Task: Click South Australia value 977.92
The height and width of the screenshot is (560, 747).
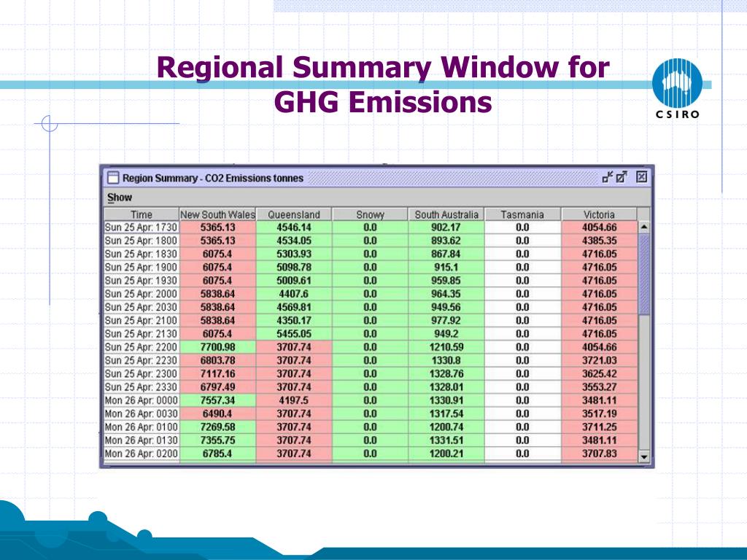Action: click(x=446, y=321)
